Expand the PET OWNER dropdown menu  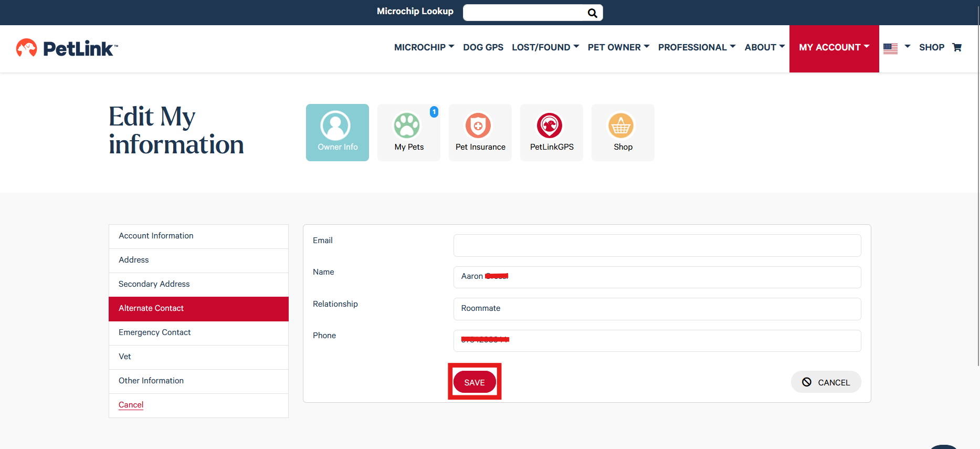click(618, 47)
